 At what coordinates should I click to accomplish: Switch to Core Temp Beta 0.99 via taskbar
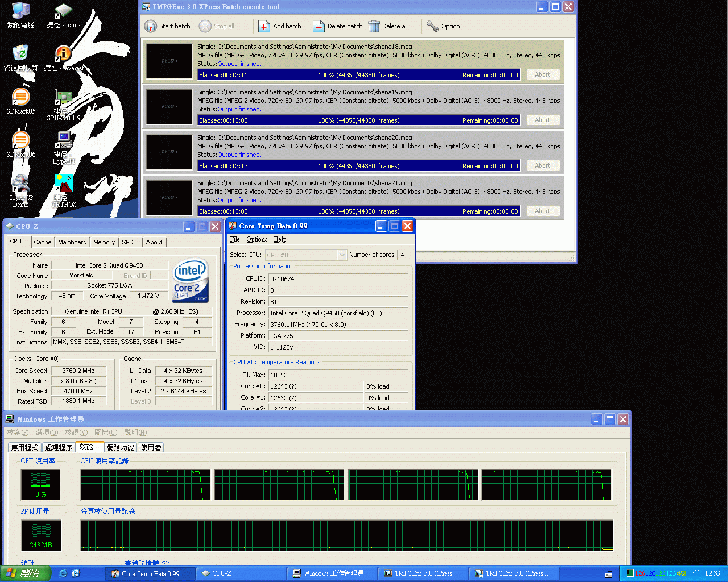click(150, 573)
